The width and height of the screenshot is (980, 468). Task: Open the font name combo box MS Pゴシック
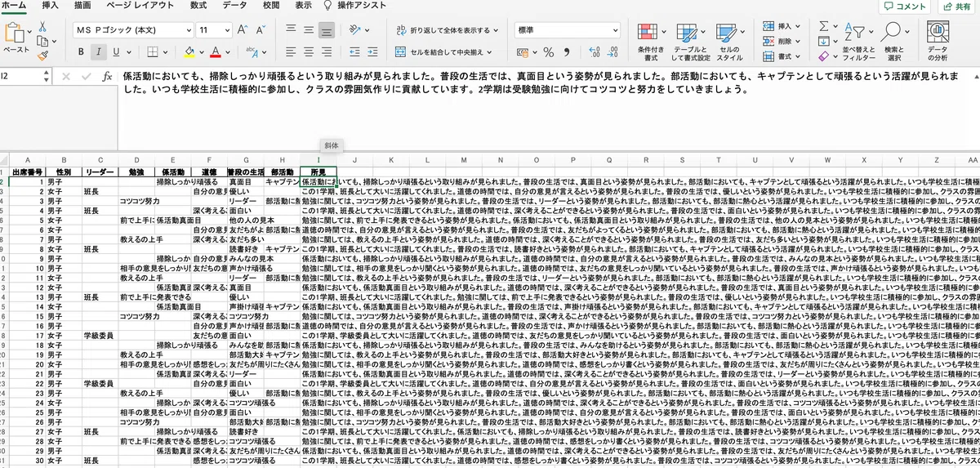pyautogui.click(x=133, y=30)
